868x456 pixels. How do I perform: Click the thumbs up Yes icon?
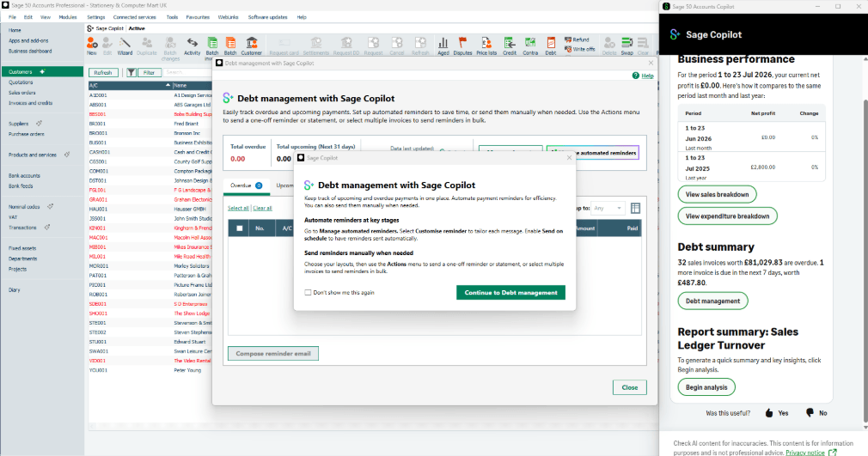769,413
